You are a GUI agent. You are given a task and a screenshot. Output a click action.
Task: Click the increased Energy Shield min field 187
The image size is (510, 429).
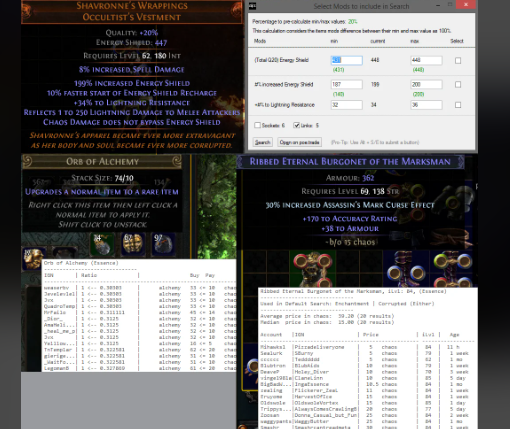pyautogui.click(x=347, y=85)
